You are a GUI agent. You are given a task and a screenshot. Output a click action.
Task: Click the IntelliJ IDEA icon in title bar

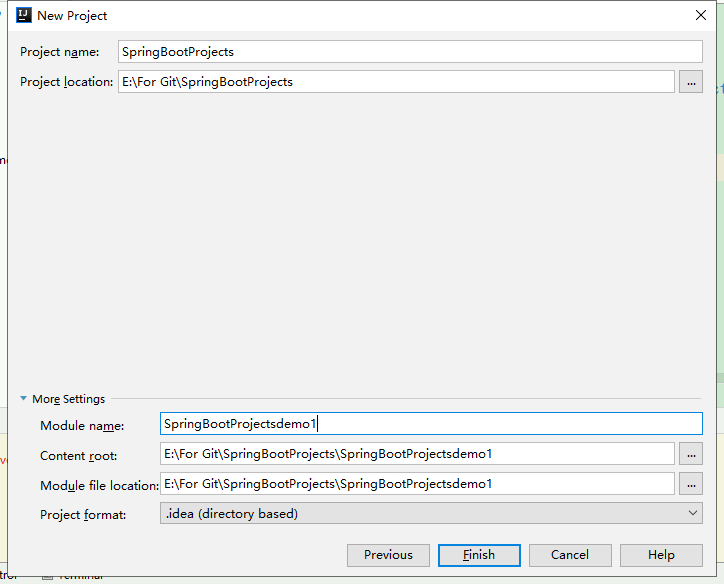pyautogui.click(x=24, y=15)
